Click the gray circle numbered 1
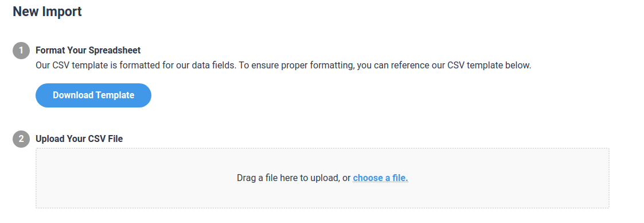Viewport: 644px width, 223px height. click(x=21, y=51)
